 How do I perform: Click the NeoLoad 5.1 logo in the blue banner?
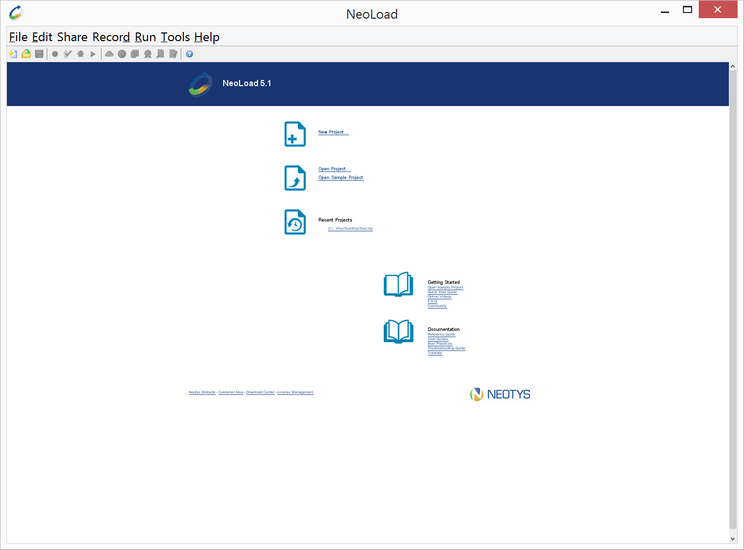(x=201, y=84)
